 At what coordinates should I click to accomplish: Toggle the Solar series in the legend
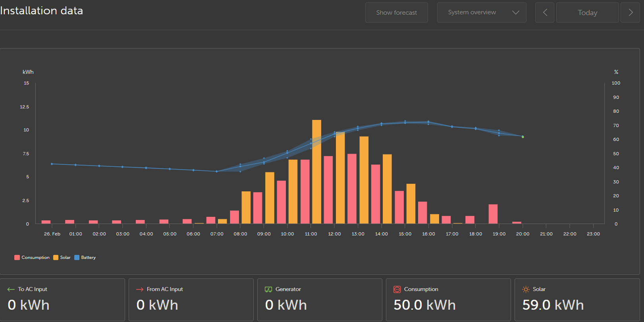tap(62, 258)
